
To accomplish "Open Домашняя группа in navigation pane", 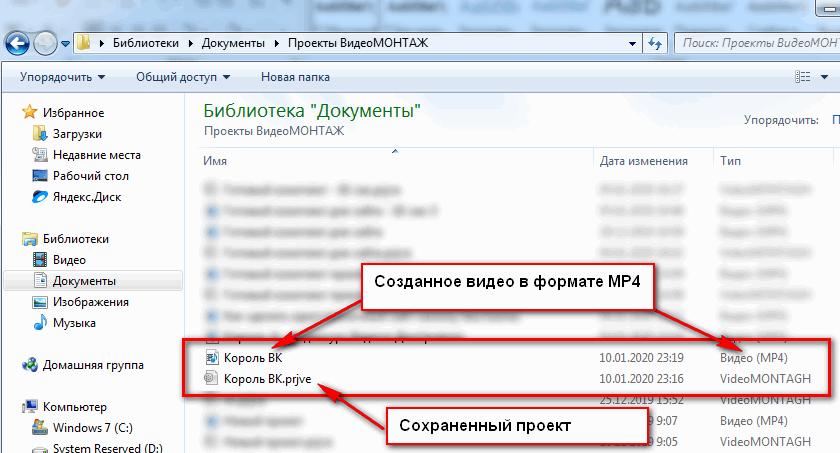I will 93,365.
